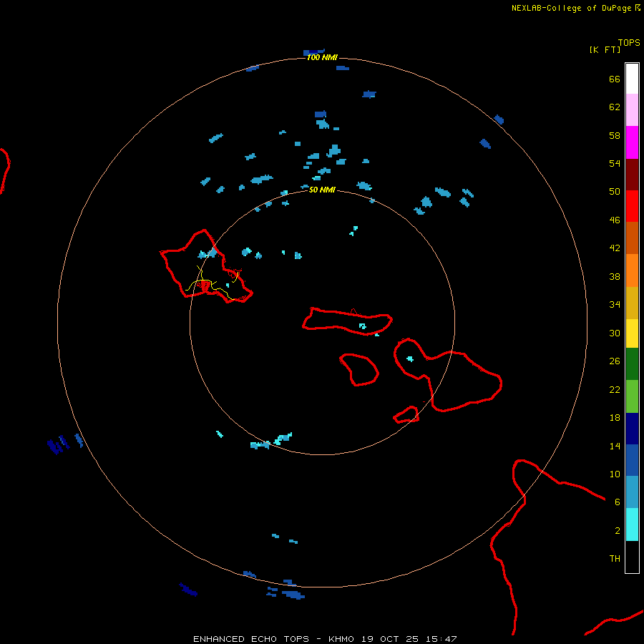This screenshot has width=644, height=644.
Task: Click the light green legend swatch
Action: point(632,396)
